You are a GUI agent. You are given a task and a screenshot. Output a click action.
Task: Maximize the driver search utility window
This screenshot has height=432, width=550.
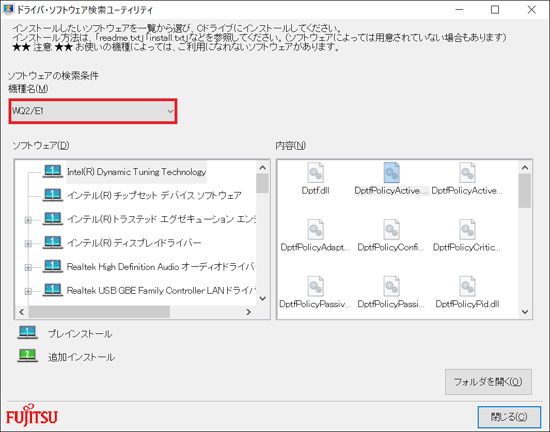point(495,10)
